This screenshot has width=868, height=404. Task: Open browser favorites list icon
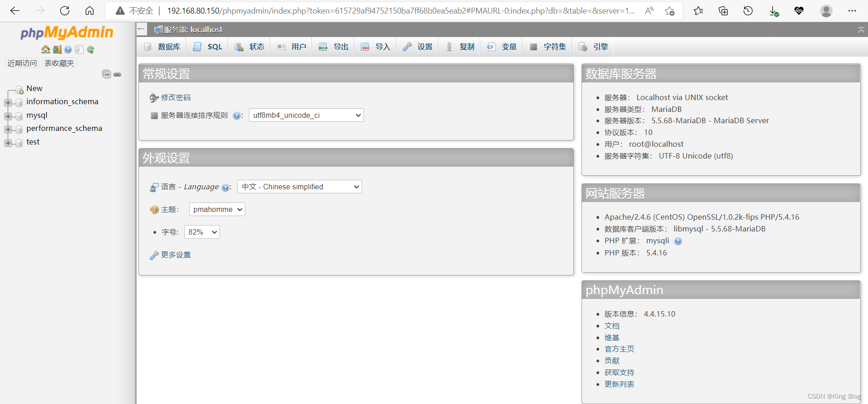pyautogui.click(x=698, y=11)
